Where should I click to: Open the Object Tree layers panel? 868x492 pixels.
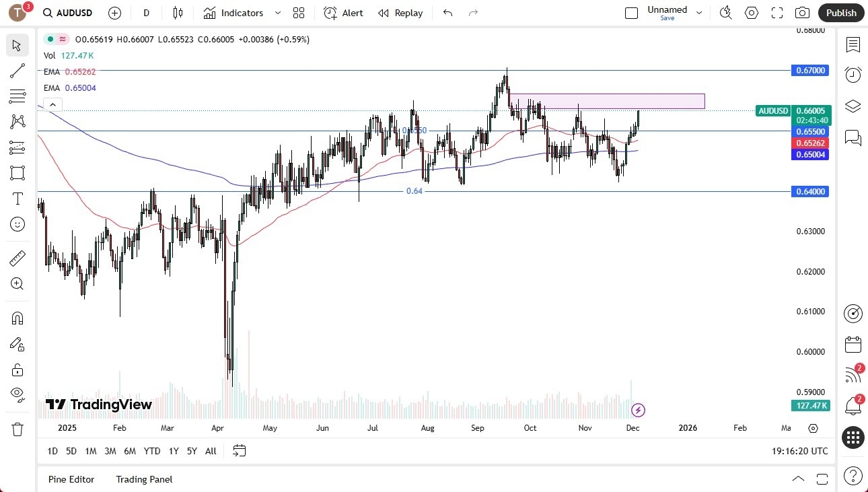click(x=853, y=106)
